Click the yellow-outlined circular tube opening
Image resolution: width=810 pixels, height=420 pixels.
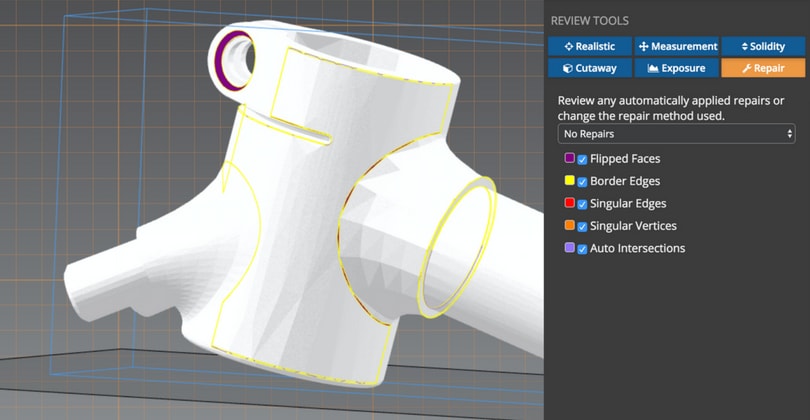(x=457, y=247)
